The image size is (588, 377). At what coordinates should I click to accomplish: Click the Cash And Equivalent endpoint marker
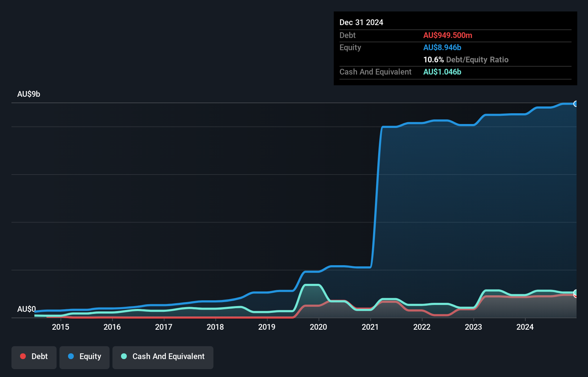[575, 292]
